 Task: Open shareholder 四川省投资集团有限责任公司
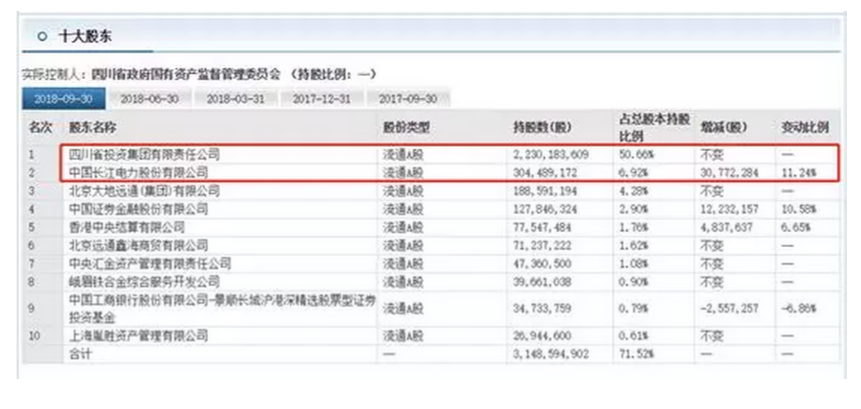(144, 155)
